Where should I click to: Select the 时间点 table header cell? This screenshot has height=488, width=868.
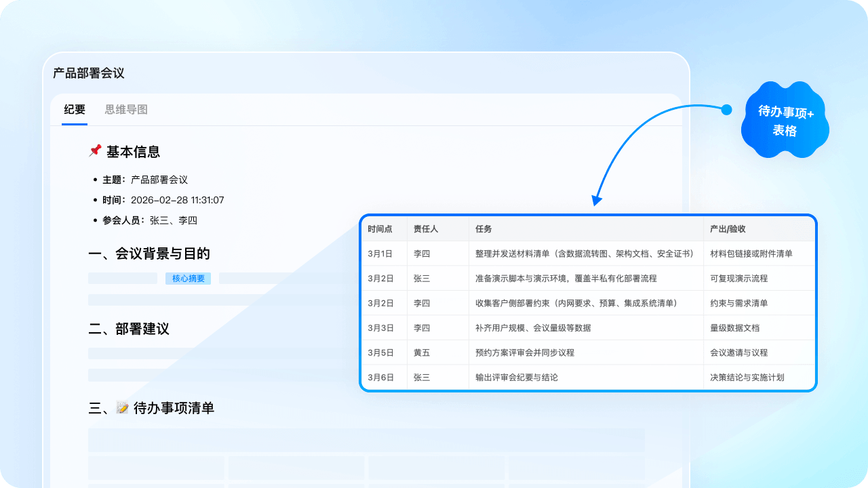[378, 229]
